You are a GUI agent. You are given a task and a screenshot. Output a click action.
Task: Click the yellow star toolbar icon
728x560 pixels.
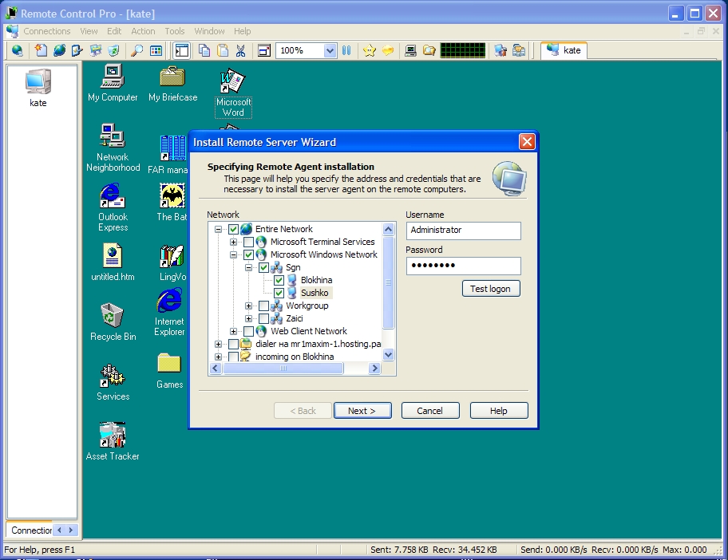[x=370, y=49]
